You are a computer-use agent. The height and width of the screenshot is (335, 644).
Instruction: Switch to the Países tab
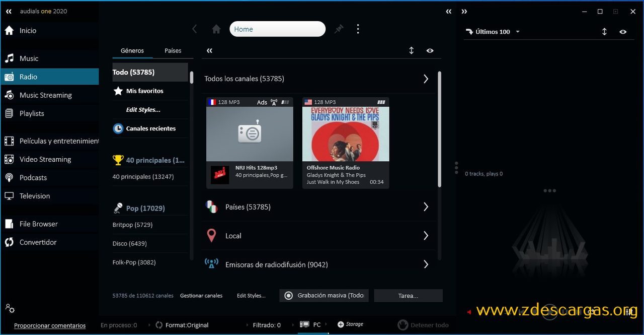pyautogui.click(x=173, y=50)
